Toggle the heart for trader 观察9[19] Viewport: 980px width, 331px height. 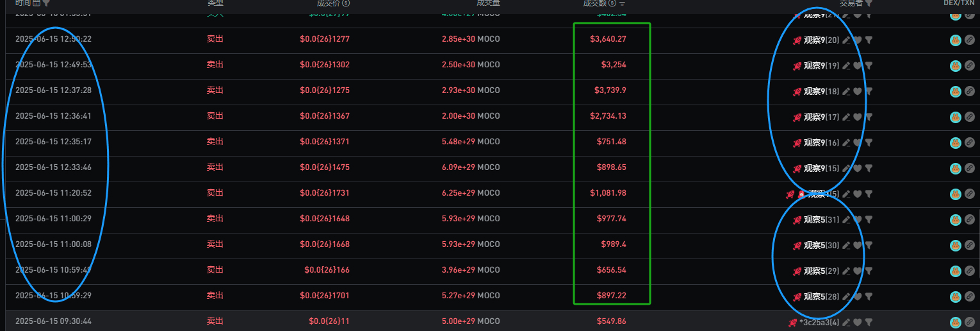coord(857,65)
